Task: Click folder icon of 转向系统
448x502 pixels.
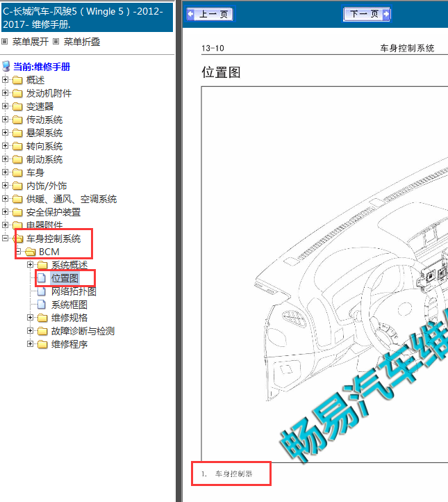Action: coord(17,146)
